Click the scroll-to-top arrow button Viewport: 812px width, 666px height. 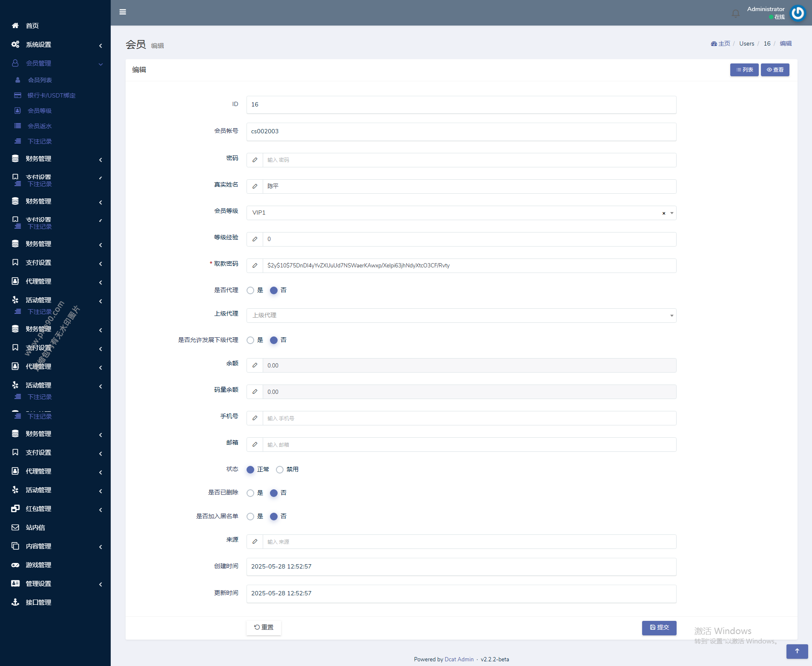[x=797, y=651]
